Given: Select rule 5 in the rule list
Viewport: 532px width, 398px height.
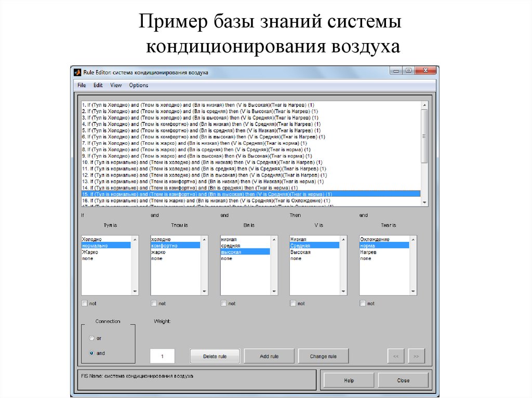Looking at the screenshot, I should pos(251,131).
